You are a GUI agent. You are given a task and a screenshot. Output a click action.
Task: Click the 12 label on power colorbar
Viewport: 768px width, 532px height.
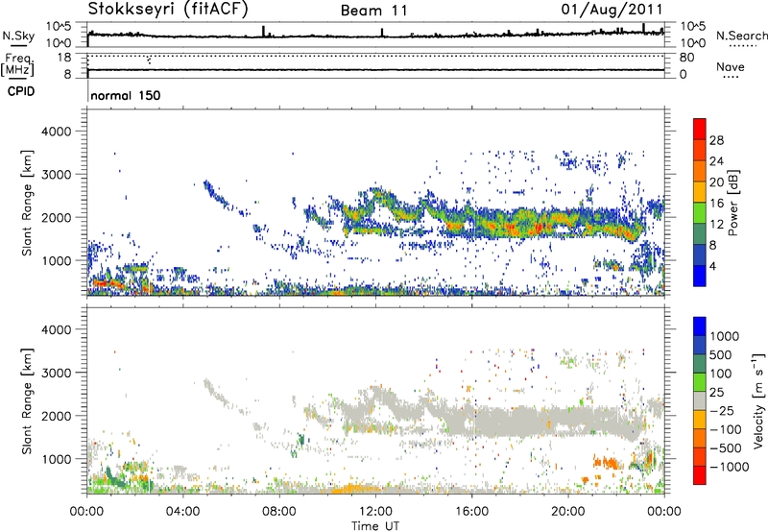pos(716,225)
